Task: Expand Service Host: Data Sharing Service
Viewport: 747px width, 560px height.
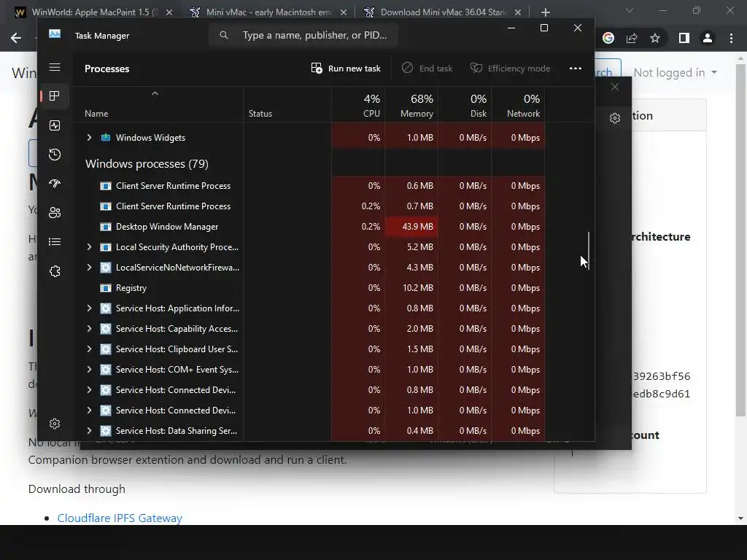Action: pyautogui.click(x=89, y=431)
